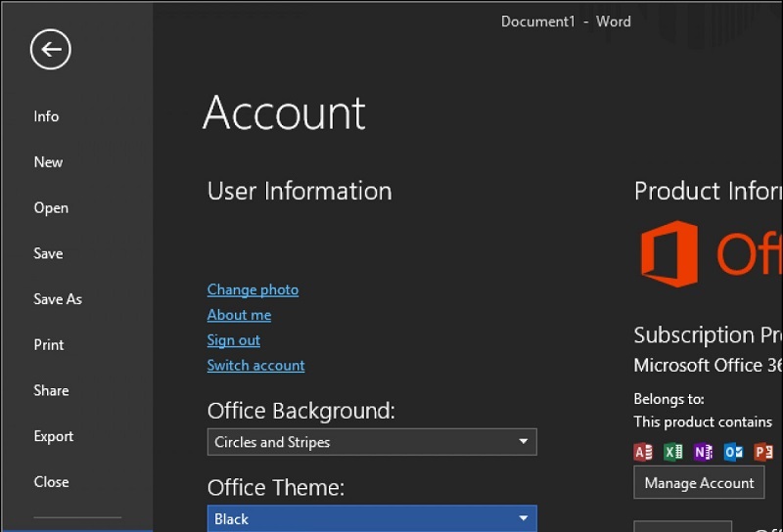Click the User Information heading

(x=299, y=191)
